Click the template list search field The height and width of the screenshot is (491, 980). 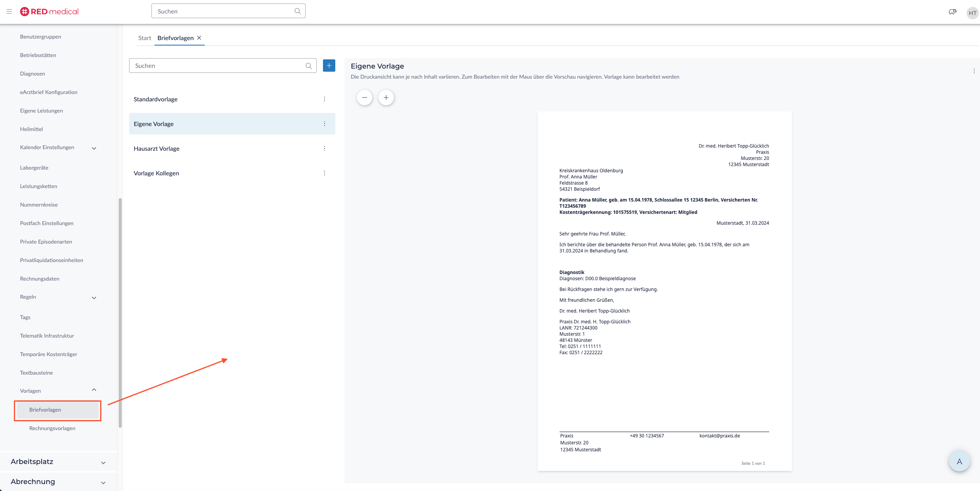click(218, 66)
